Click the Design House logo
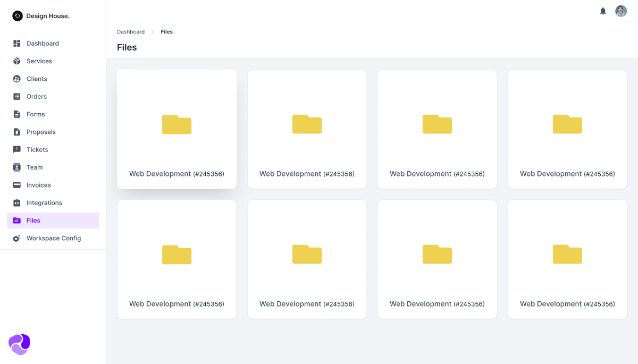638x364 pixels. 40,15
